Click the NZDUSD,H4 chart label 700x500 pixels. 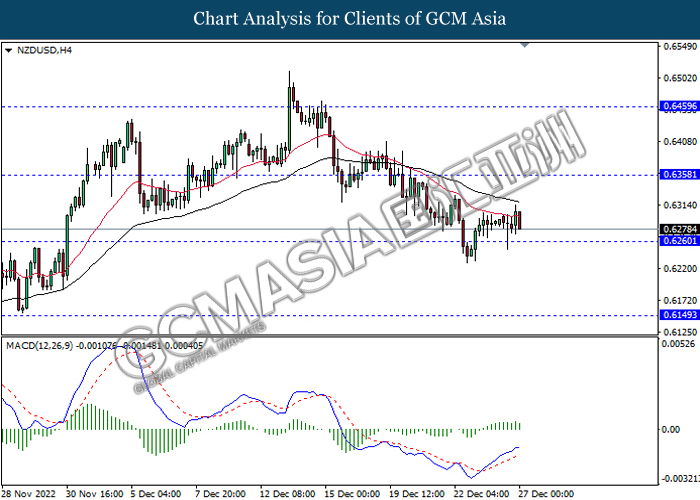point(44,50)
